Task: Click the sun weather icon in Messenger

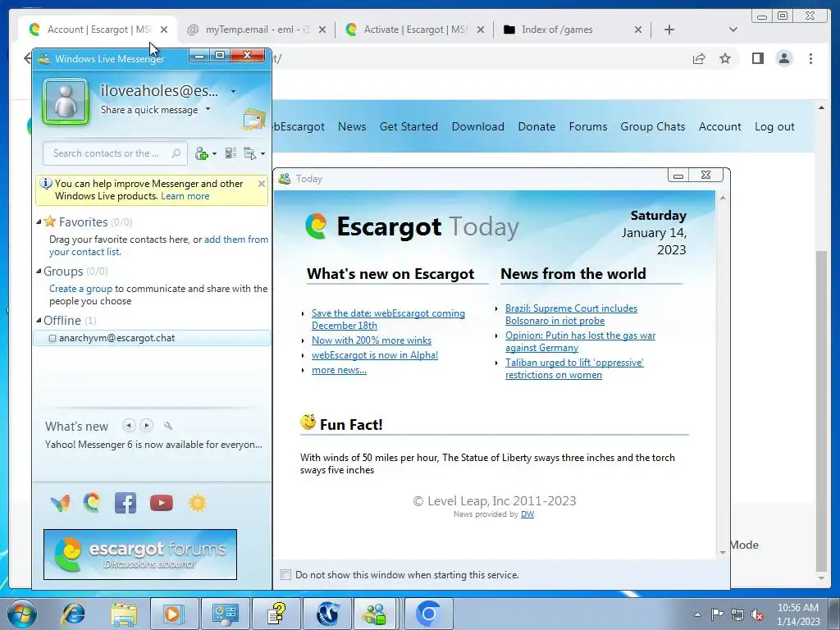Action: [197, 503]
